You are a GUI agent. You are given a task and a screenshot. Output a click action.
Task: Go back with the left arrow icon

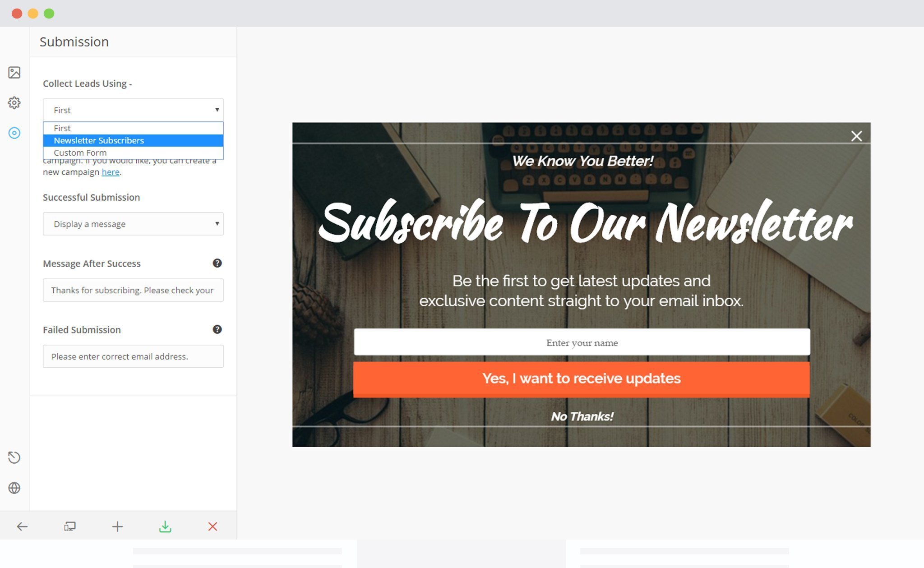tap(22, 526)
